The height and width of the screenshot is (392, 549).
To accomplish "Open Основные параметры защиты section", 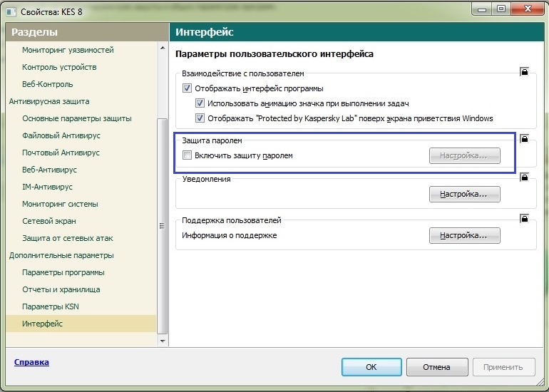I will coord(77,118).
